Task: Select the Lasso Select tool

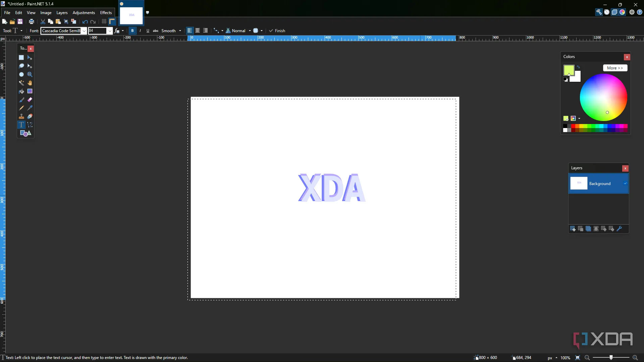Action: [x=21, y=66]
